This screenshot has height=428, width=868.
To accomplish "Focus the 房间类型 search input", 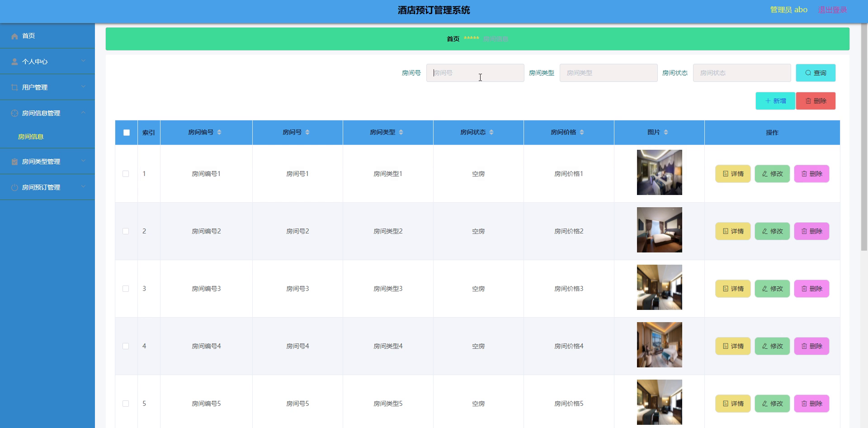I will click(x=609, y=73).
